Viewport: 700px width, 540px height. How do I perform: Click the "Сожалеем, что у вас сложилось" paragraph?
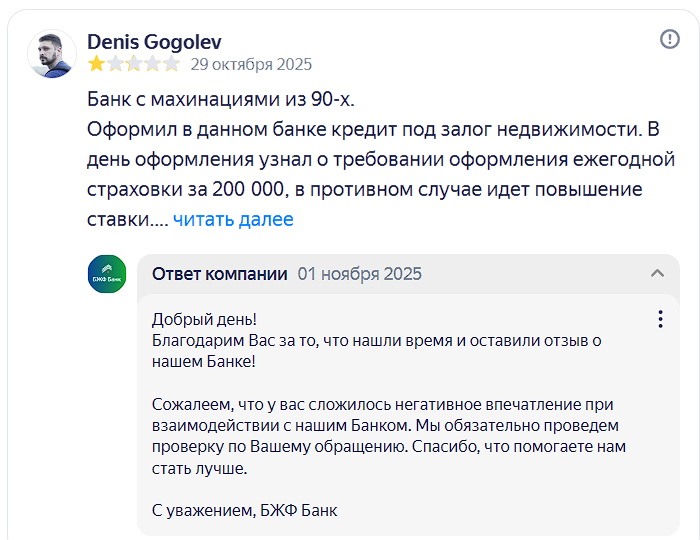point(388,436)
